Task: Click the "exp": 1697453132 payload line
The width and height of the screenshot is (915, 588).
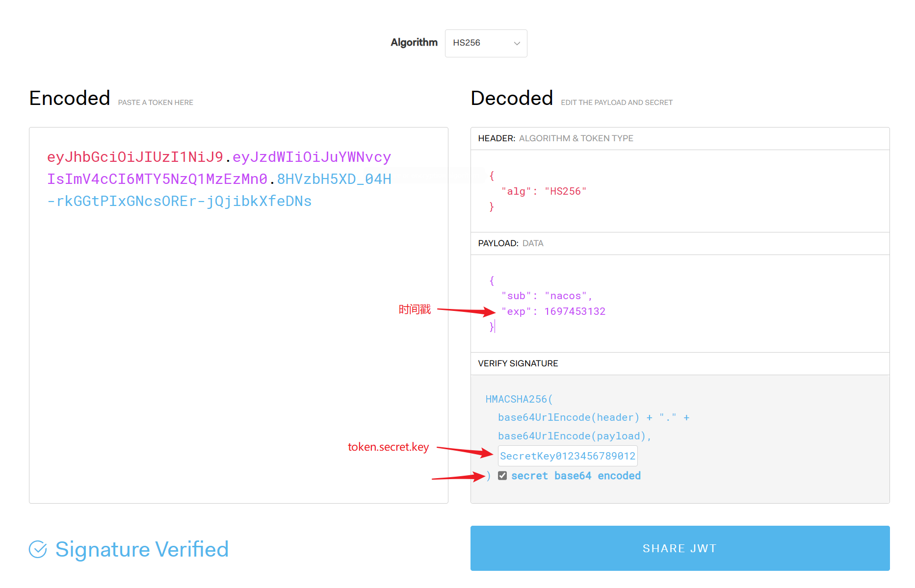Action: 553,311
